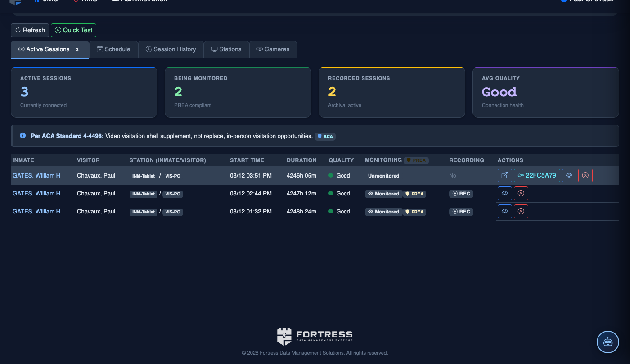Click the VIS-PC badge in the 01:32 PM row
The image size is (630, 364).
point(173,212)
